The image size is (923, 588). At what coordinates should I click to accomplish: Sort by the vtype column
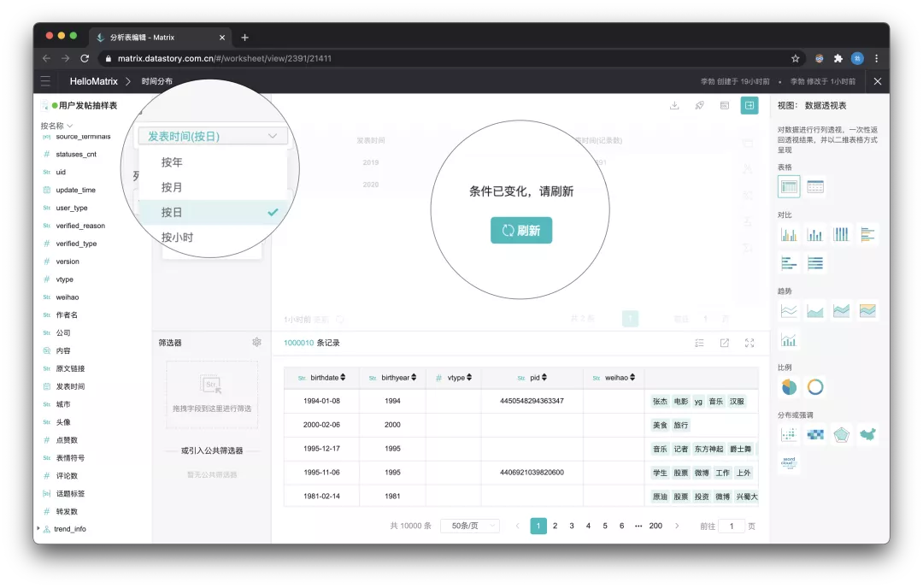click(x=469, y=377)
